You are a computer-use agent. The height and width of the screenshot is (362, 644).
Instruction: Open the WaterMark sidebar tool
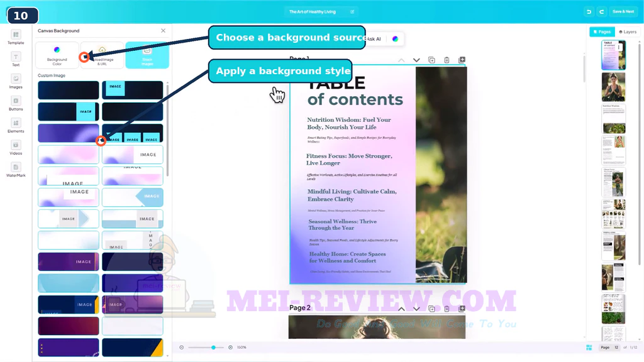[16, 170]
